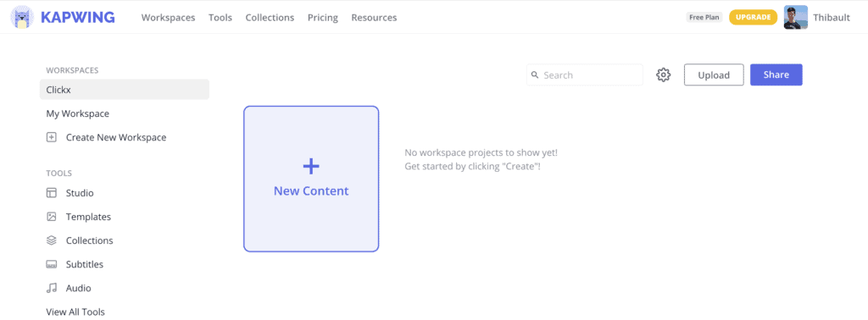Viewport: 868px width, 320px height.
Task: Open Studio from the Tools list
Action: tap(80, 193)
